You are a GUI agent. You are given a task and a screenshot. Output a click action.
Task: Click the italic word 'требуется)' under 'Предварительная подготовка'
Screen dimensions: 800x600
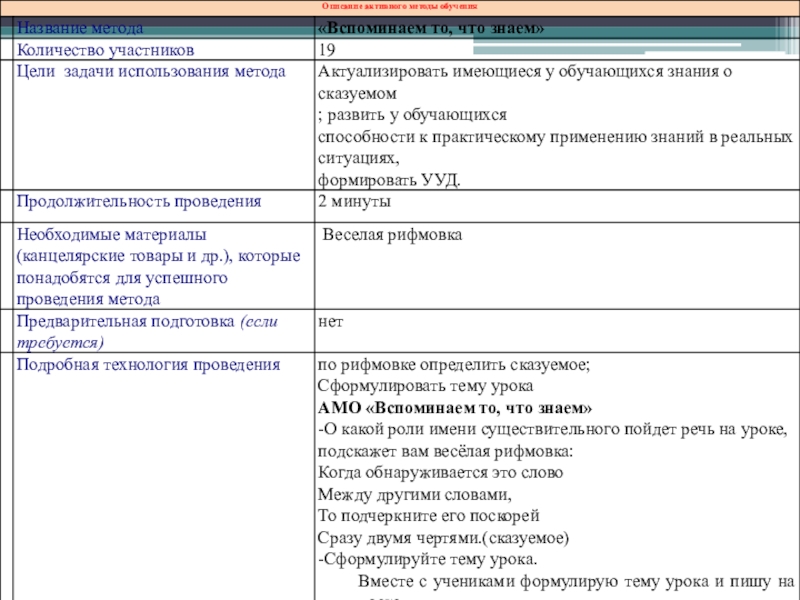click(x=60, y=343)
